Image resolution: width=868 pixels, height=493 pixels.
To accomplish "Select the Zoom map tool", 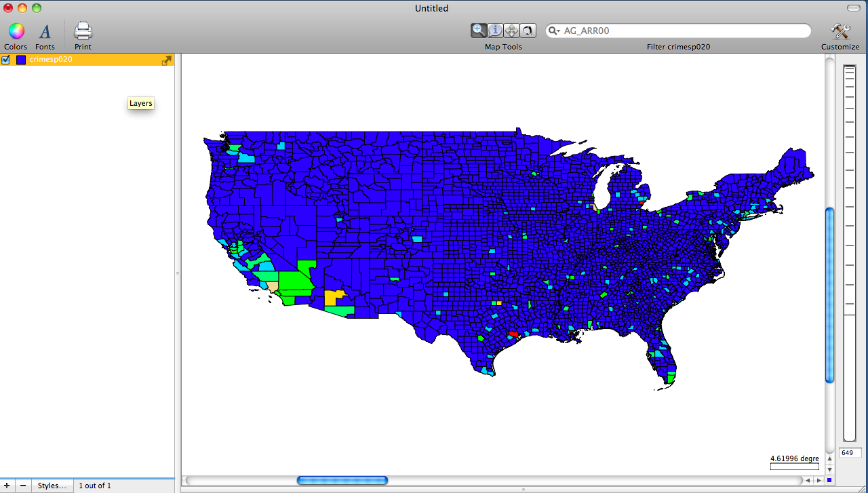I will (478, 30).
